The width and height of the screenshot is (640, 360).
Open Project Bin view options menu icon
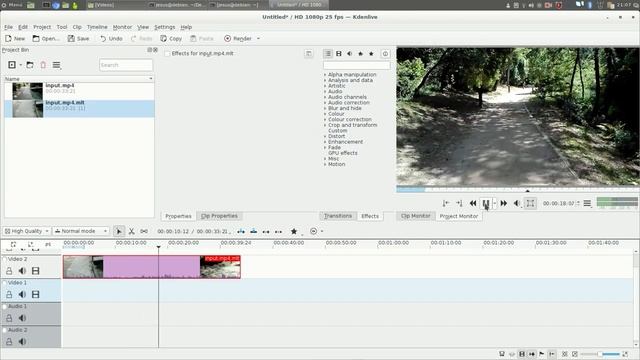[56, 65]
